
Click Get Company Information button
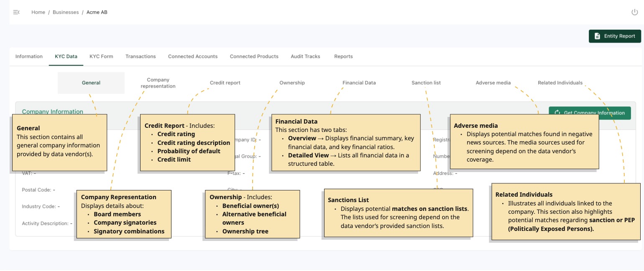pyautogui.click(x=590, y=113)
